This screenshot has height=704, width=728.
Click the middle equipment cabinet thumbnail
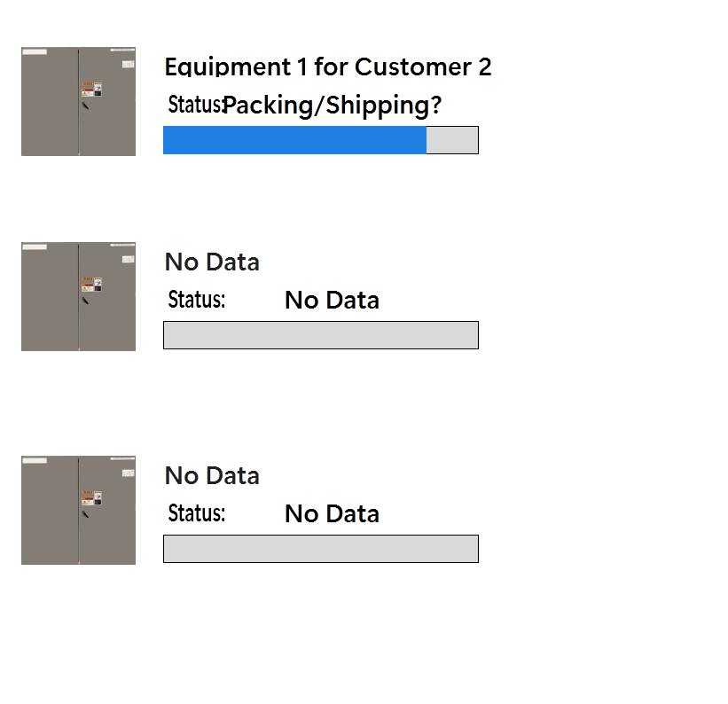(x=78, y=296)
